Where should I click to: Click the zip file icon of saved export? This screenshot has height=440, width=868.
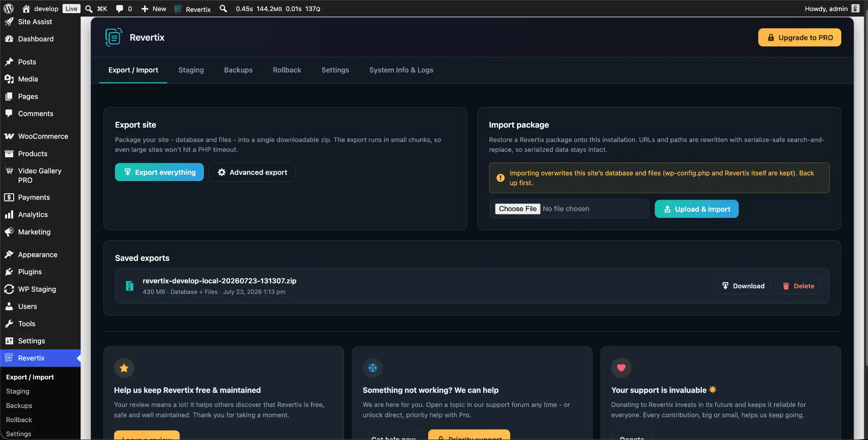[x=130, y=286]
